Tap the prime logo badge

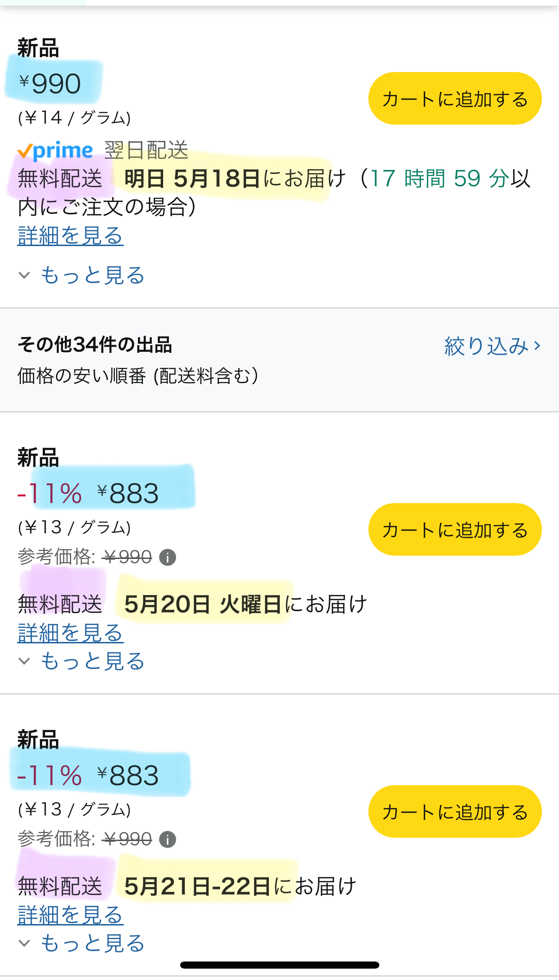[55, 151]
